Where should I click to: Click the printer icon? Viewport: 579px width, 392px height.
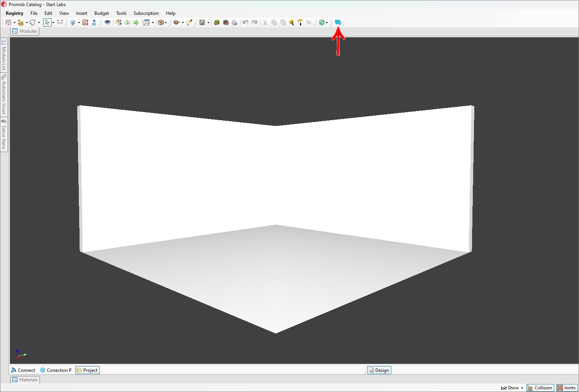pyautogui.click(x=234, y=22)
